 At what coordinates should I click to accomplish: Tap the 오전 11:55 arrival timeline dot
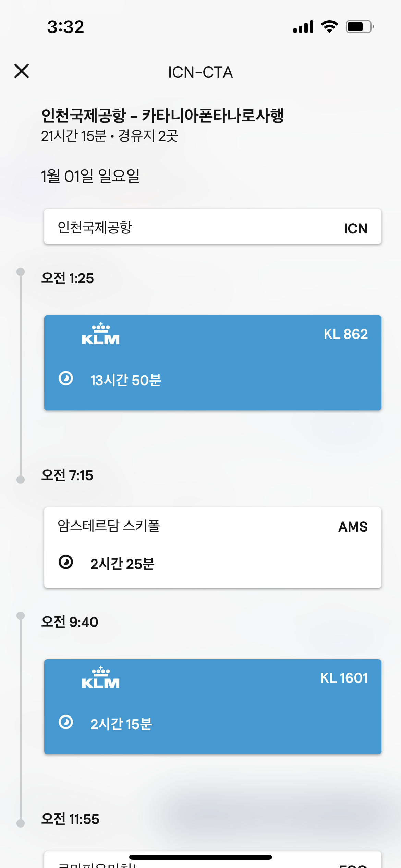click(x=21, y=823)
